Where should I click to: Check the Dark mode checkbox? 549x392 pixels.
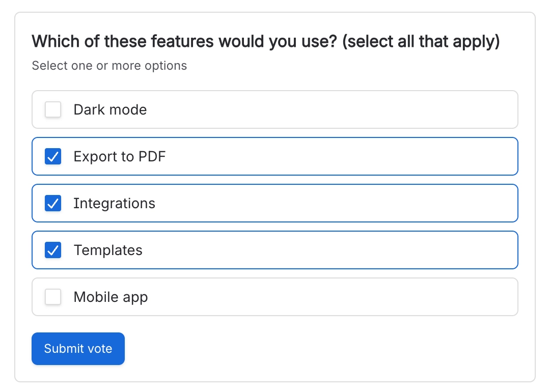(53, 109)
